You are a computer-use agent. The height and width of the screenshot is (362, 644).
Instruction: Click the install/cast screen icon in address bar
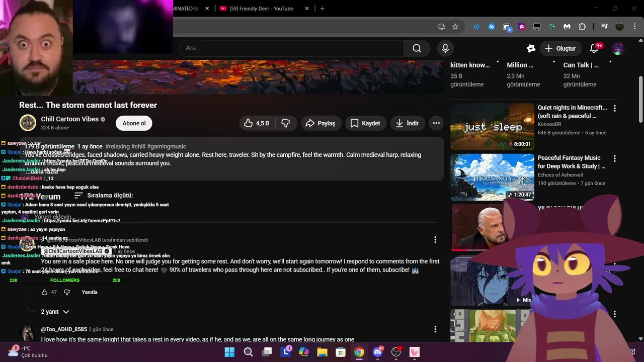tap(442, 27)
